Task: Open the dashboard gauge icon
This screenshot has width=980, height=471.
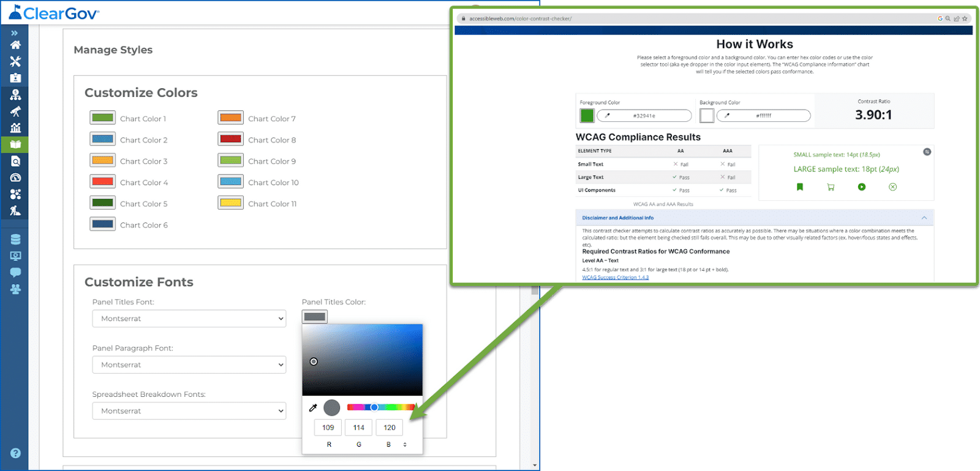Action: point(15,178)
